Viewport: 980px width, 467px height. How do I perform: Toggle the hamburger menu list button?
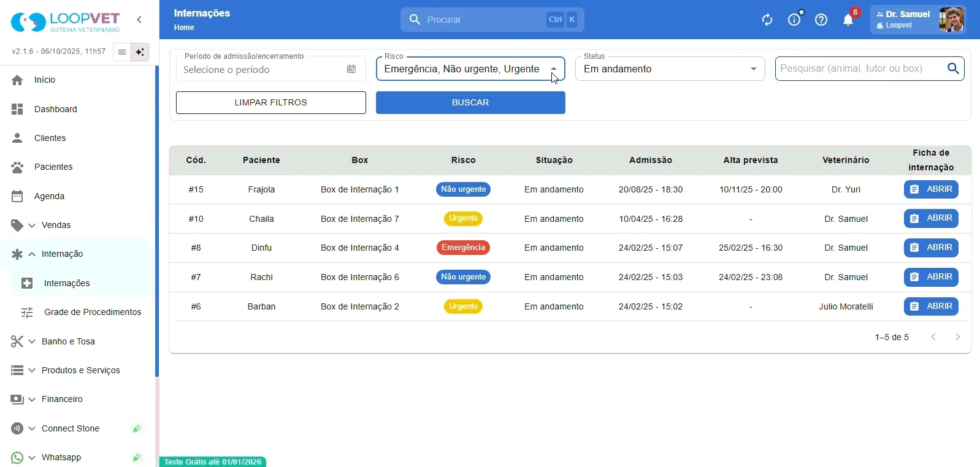point(122,52)
